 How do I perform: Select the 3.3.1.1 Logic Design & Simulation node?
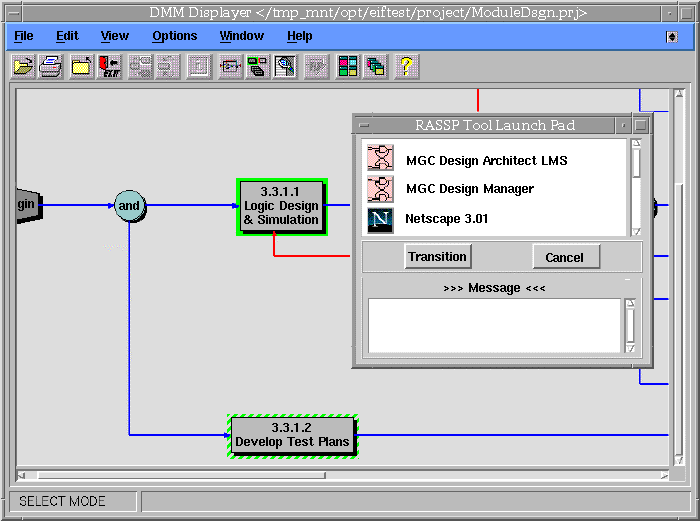coord(281,206)
